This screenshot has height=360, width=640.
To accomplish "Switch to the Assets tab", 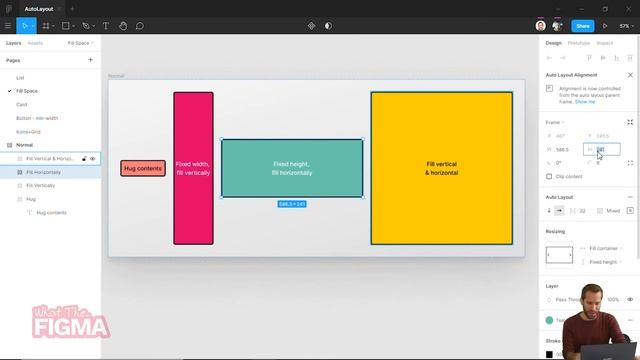I will (x=35, y=43).
